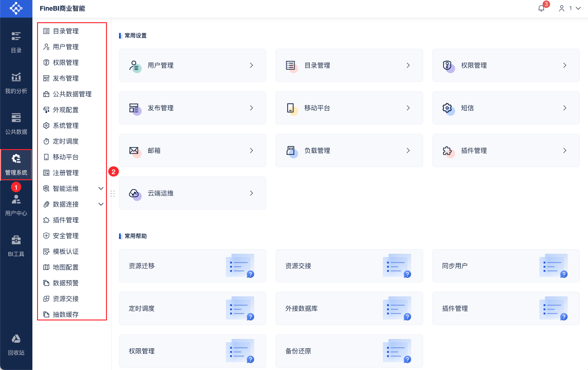Click the arrow on 用户管理 card
588x370 pixels.
coord(251,65)
